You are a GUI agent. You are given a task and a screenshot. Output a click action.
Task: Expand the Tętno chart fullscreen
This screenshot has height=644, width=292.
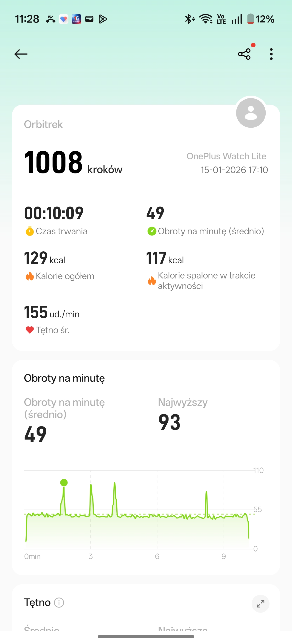pos(260,604)
